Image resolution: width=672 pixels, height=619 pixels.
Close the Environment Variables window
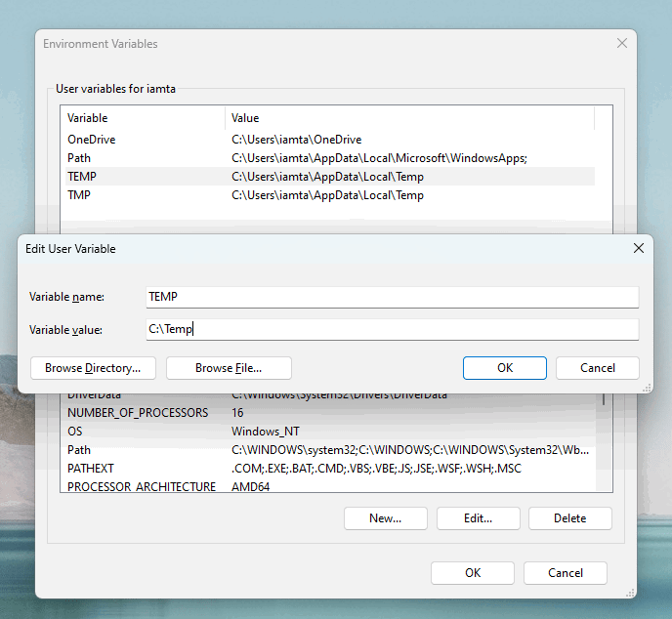pos(622,43)
